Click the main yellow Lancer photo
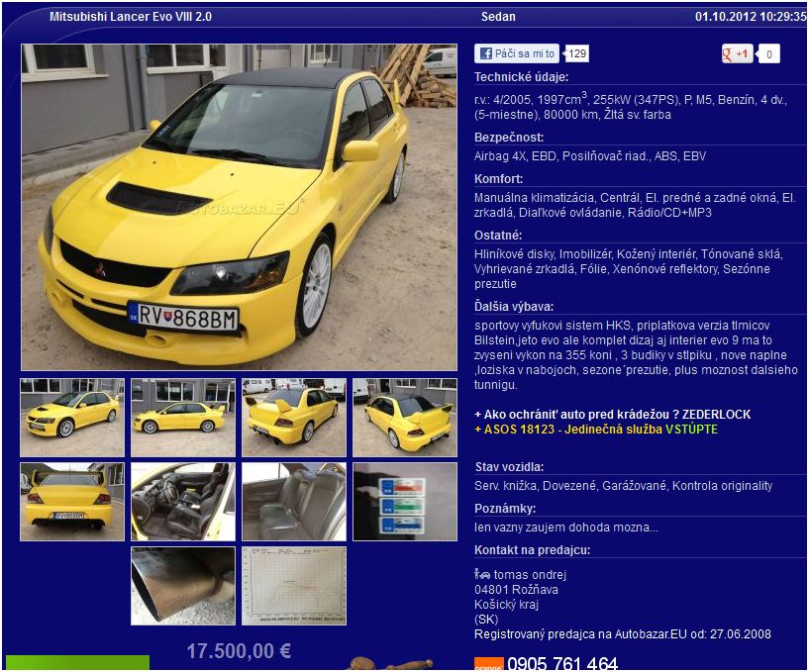The width and height of the screenshot is (809, 672). tap(239, 207)
